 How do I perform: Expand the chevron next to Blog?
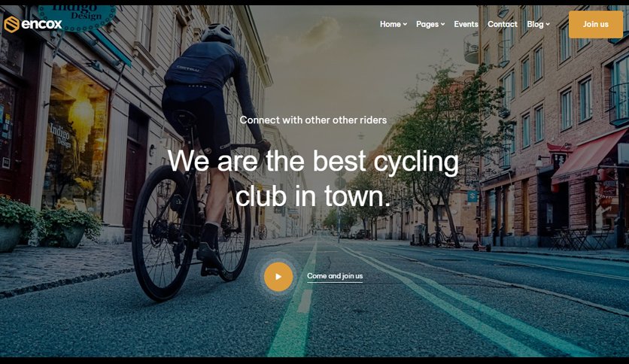coord(547,25)
